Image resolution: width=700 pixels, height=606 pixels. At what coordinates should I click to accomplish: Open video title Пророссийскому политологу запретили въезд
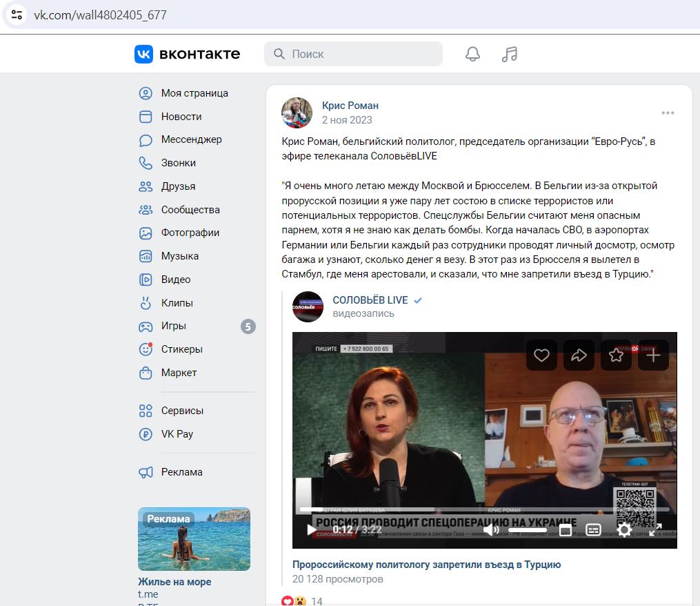click(x=426, y=565)
